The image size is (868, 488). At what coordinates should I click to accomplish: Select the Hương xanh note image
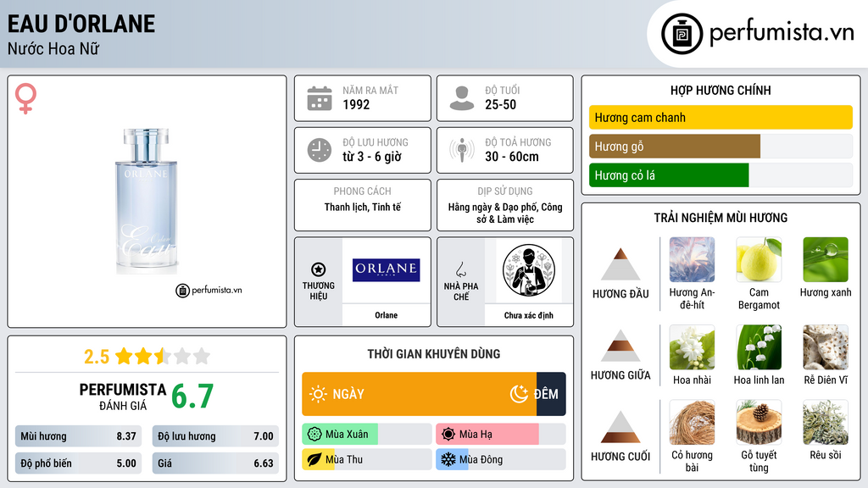point(826,259)
